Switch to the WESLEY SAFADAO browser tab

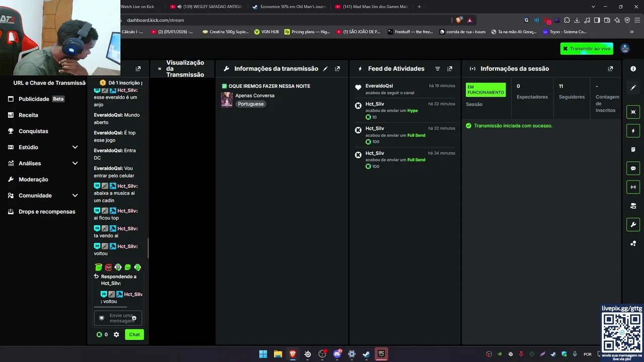tap(206, 7)
